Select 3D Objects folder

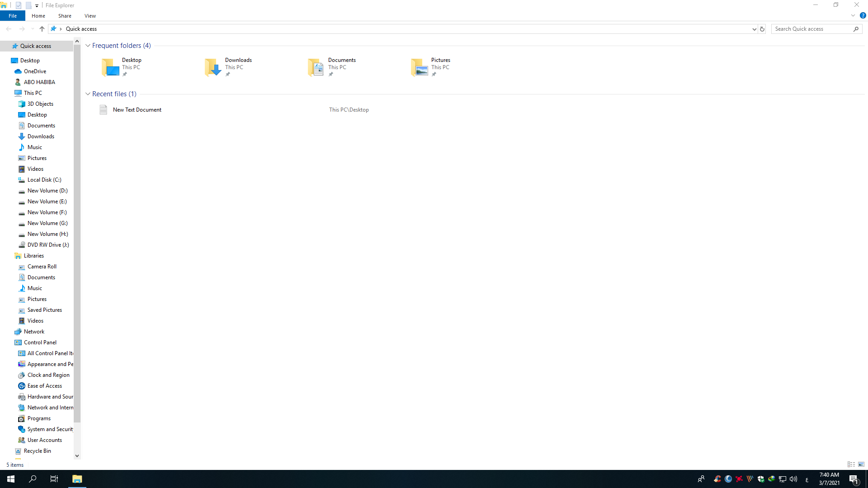point(40,104)
